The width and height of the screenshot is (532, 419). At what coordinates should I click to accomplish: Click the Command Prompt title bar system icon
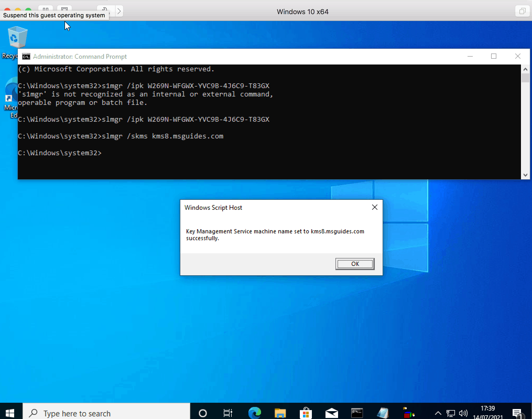click(26, 57)
